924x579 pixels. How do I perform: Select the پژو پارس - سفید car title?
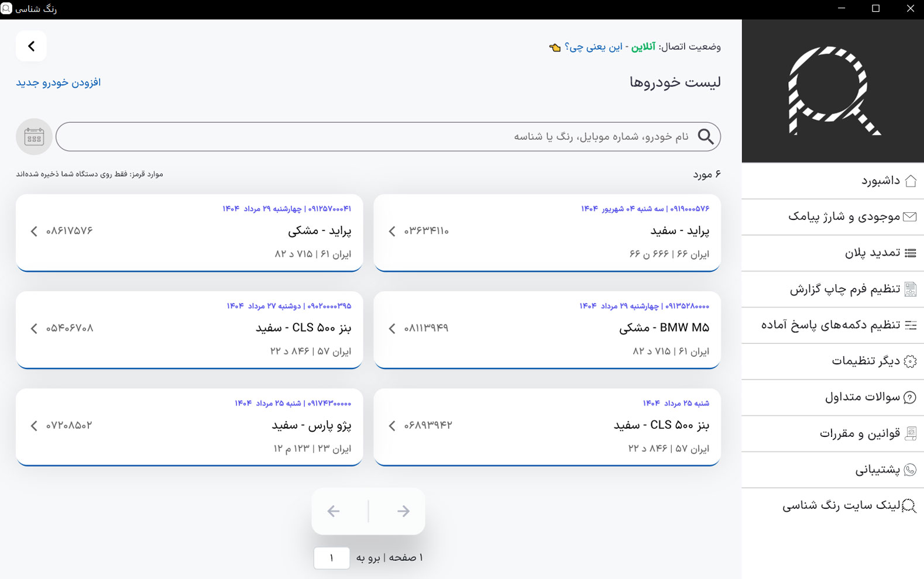point(311,425)
